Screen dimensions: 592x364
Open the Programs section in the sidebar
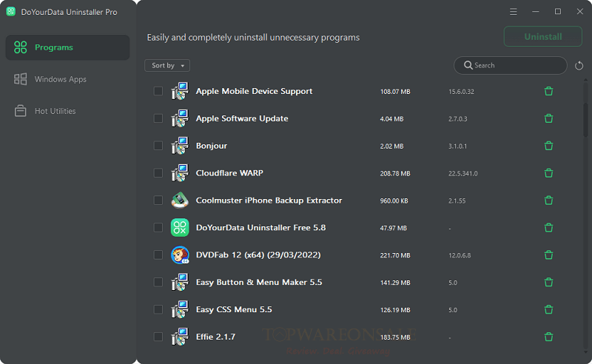(x=67, y=47)
